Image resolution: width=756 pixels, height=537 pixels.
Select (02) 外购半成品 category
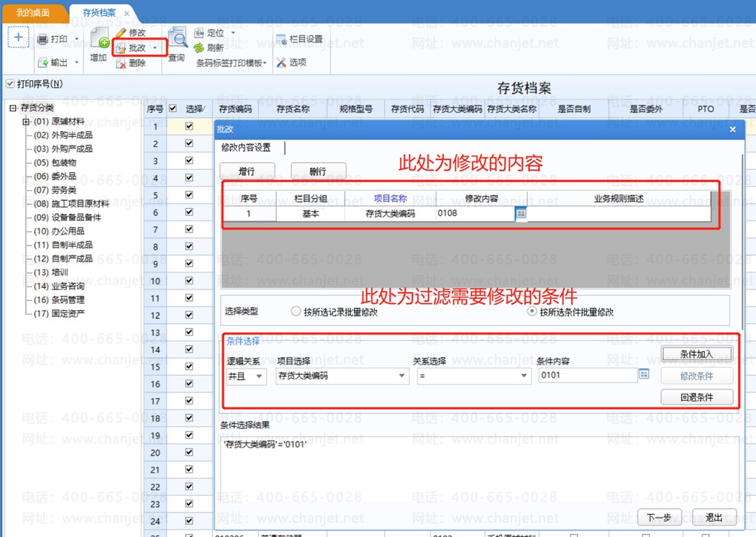(x=63, y=135)
